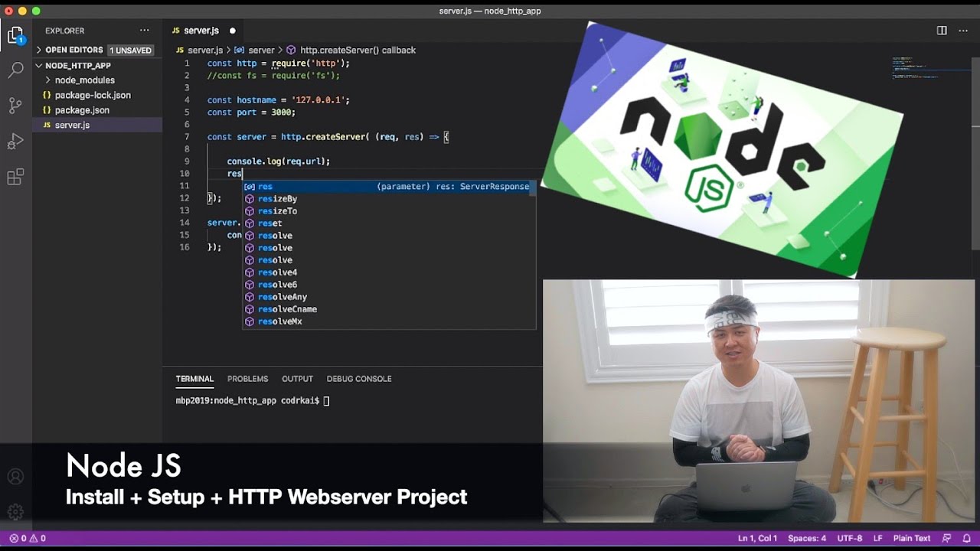Open the Manage gear settings icon
The image size is (980, 551).
15,512
